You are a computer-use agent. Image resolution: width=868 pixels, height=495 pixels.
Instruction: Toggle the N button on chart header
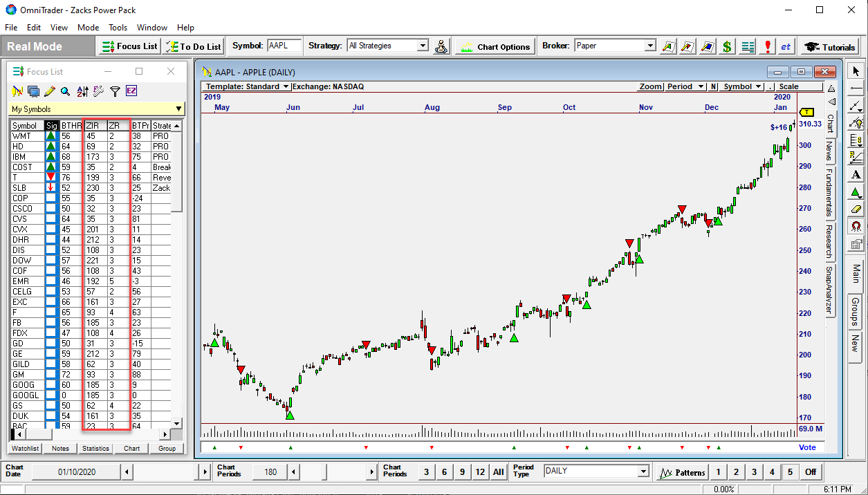pyautogui.click(x=713, y=86)
